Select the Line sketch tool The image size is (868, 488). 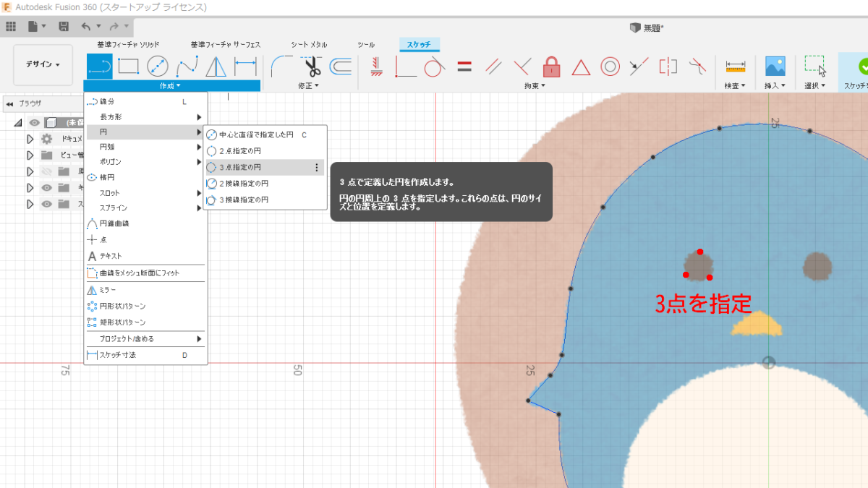[99, 67]
